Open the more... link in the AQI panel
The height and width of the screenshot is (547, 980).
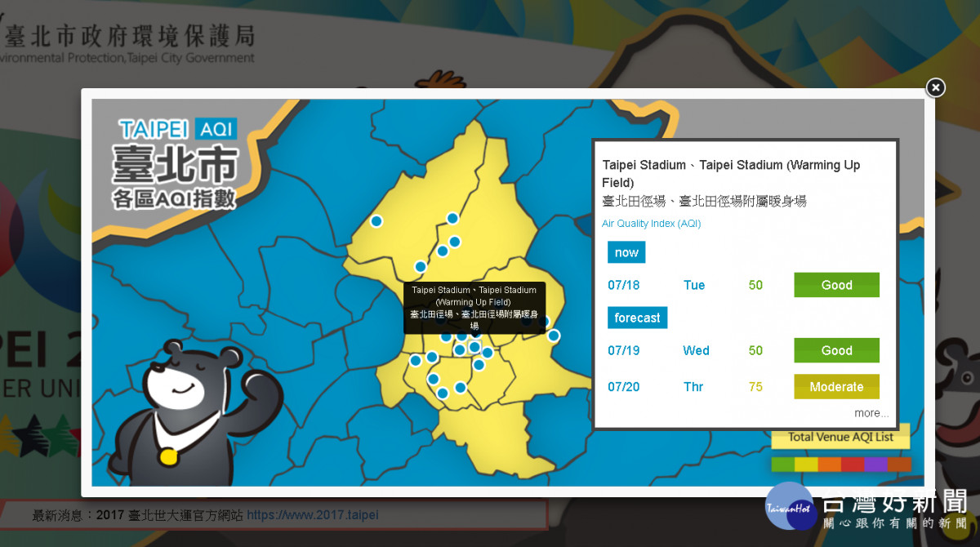[871, 413]
